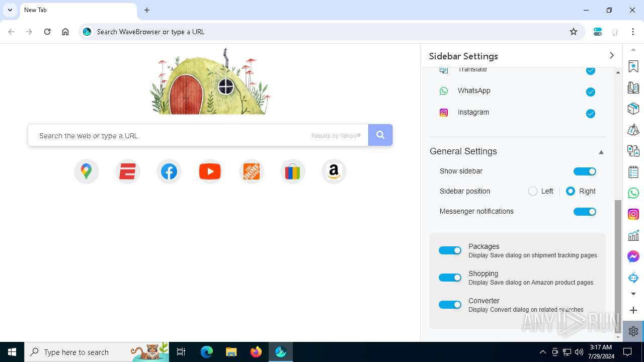Go to the home page
Image resolution: width=644 pixels, height=362 pixels.
click(65, 32)
